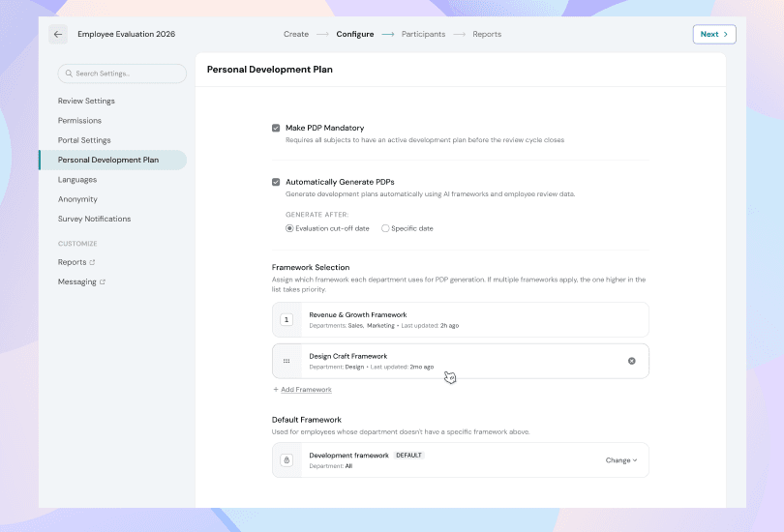Click the Default Framework heading

click(x=307, y=420)
